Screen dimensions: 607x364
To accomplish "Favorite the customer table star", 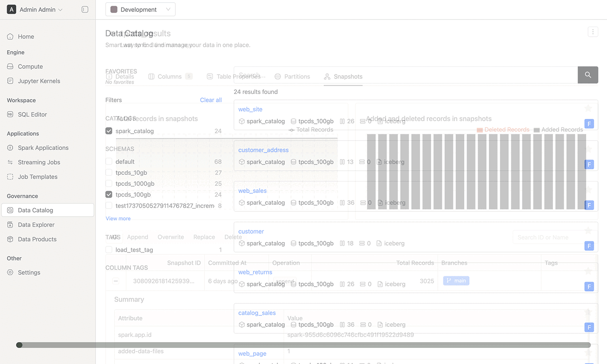I will (x=589, y=231).
